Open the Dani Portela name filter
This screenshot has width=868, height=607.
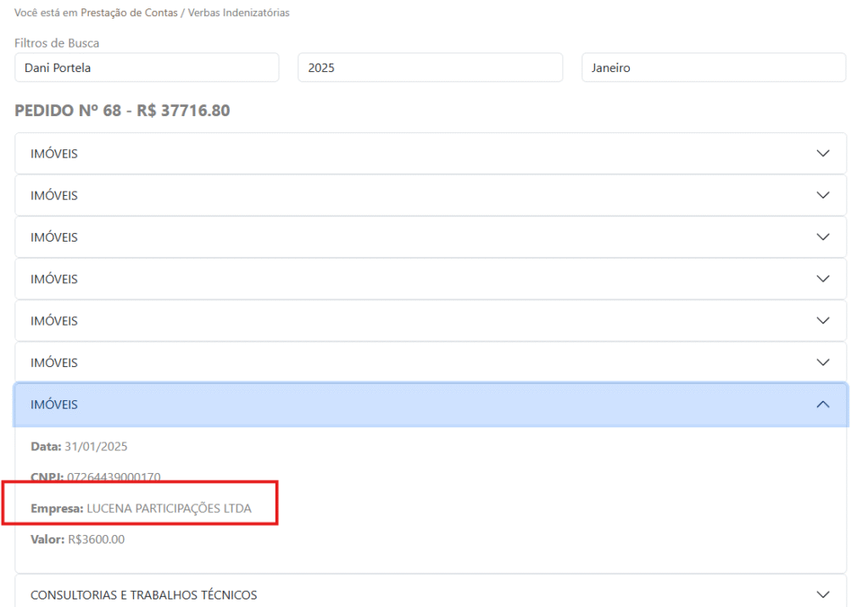(147, 68)
